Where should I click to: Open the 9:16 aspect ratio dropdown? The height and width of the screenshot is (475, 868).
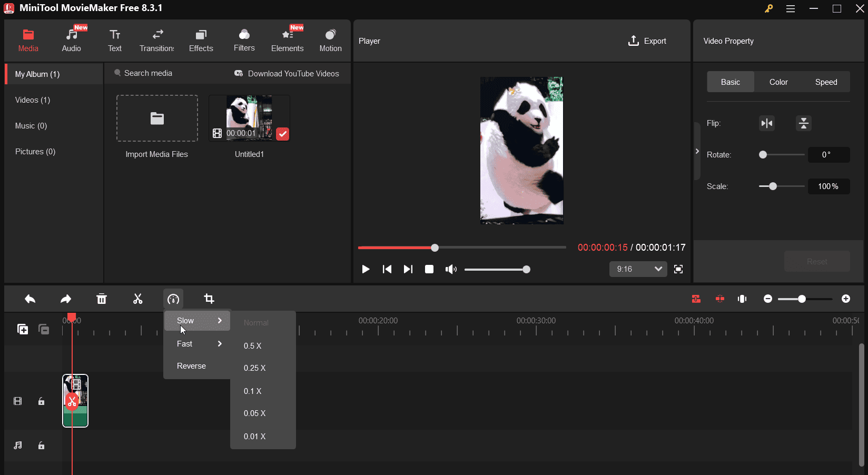pyautogui.click(x=638, y=269)
